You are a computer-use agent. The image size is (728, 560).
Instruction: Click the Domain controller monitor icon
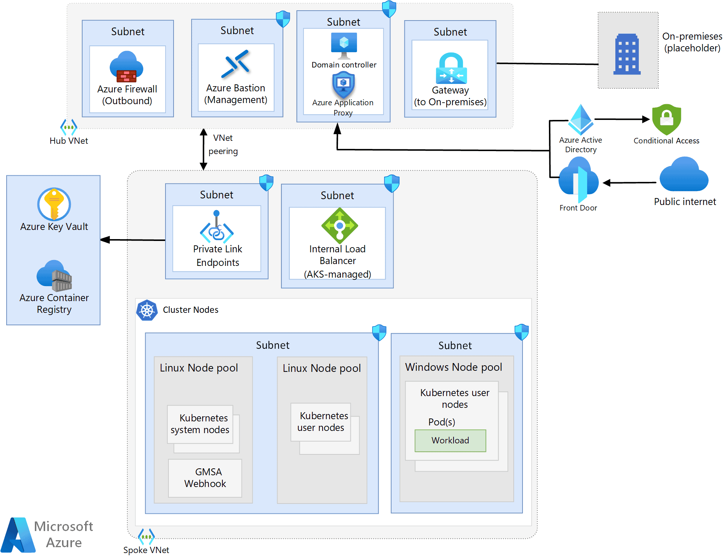point(344,46)
